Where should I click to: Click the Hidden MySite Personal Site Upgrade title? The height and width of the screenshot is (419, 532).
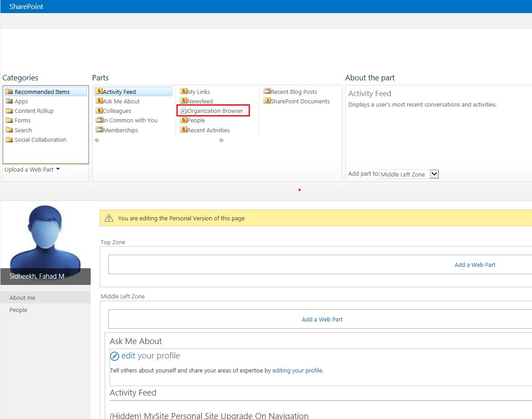point(209,415)
